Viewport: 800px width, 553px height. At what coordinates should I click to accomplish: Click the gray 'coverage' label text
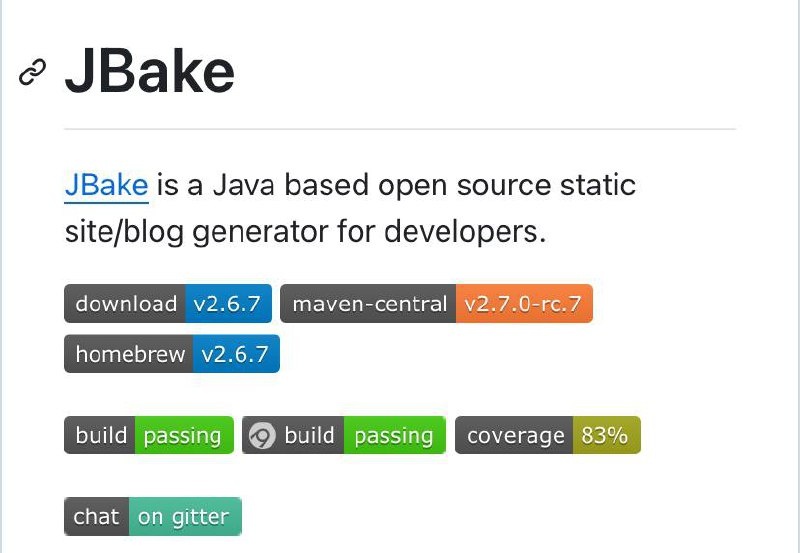[515, 436]
